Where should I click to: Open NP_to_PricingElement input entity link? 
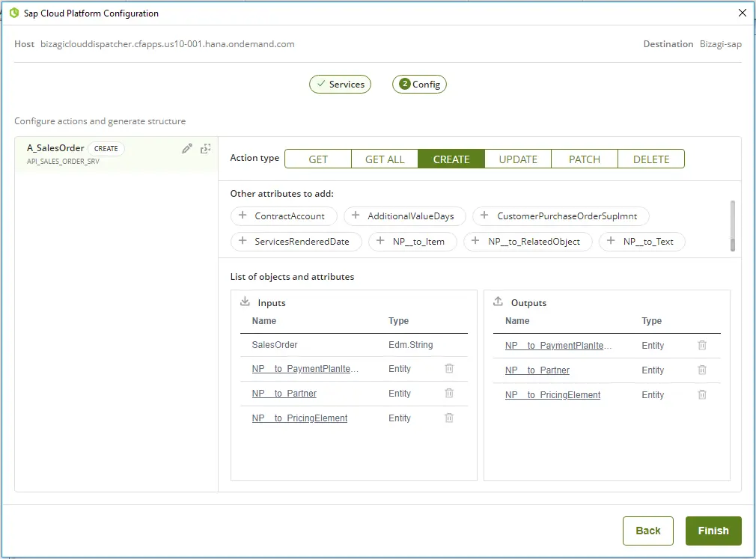tap(299, 418)
